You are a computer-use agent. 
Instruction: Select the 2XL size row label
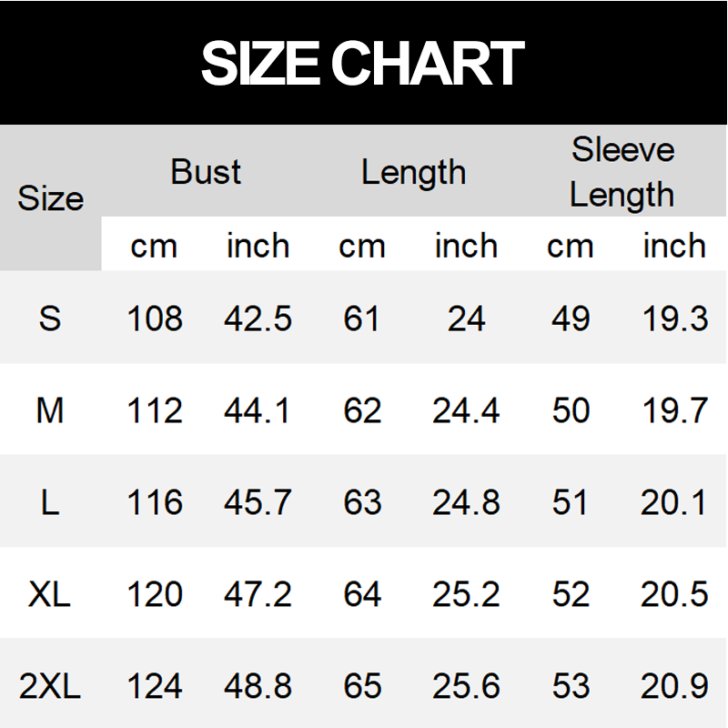tap(50, 686)
